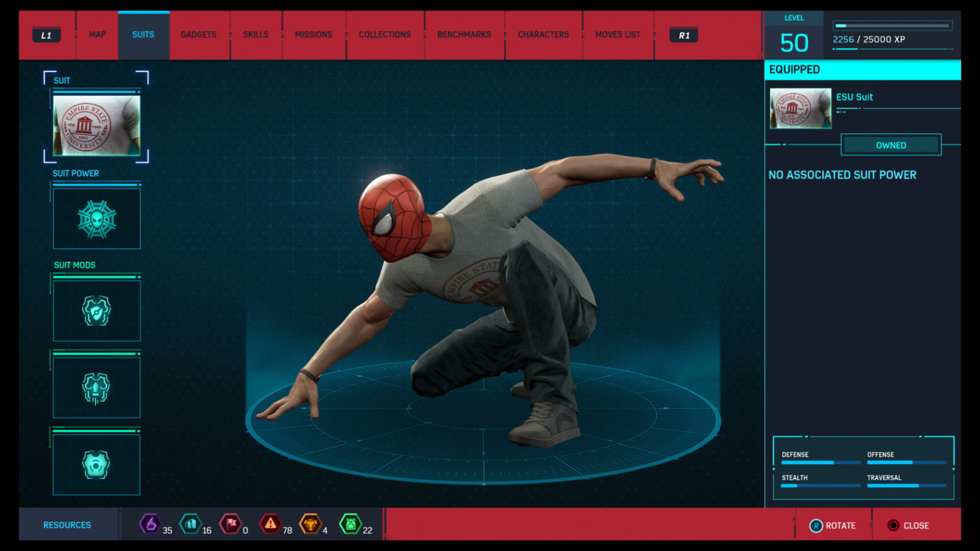Screen dimensions: 980x551
Task: Click the XP progress bar beside Level 50
Action: pos(892,26)
